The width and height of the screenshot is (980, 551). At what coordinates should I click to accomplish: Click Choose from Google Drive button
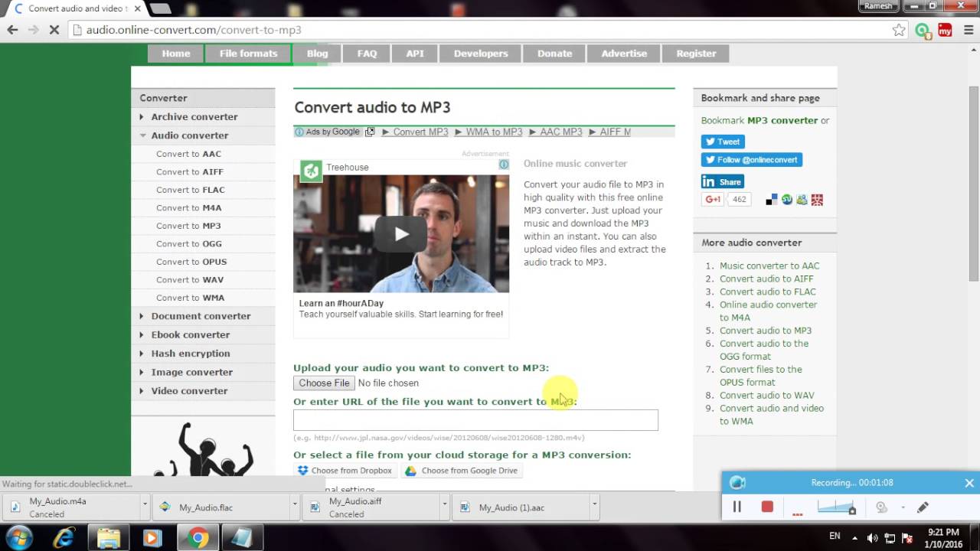click(x=462, y=471)
